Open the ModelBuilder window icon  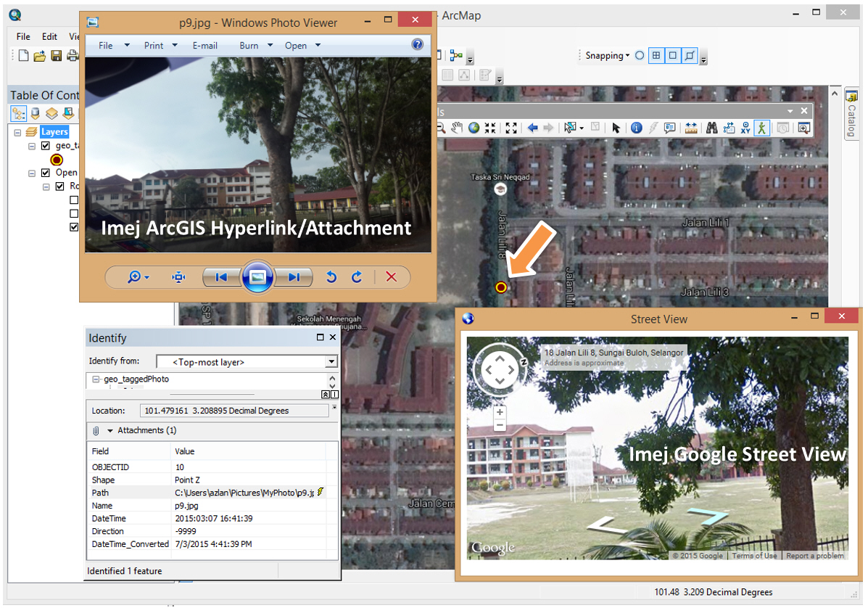pyautogui.click(x=456, y=55)
